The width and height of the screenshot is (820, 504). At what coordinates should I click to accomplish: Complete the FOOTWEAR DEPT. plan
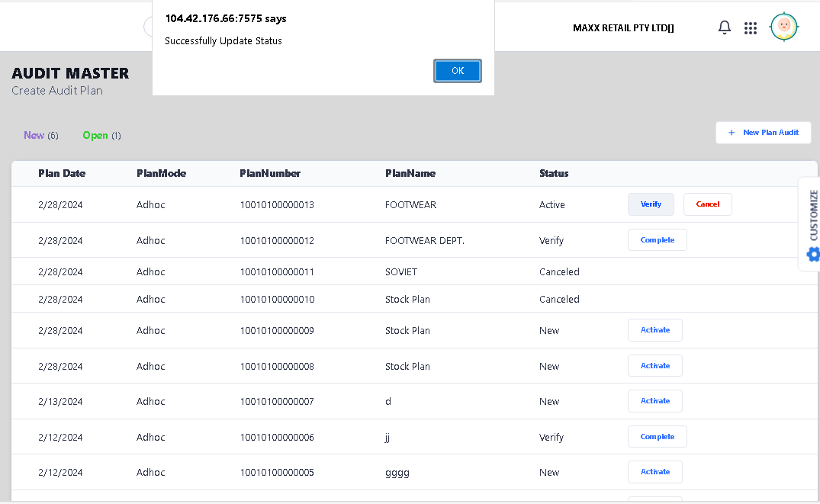[657, 240]
